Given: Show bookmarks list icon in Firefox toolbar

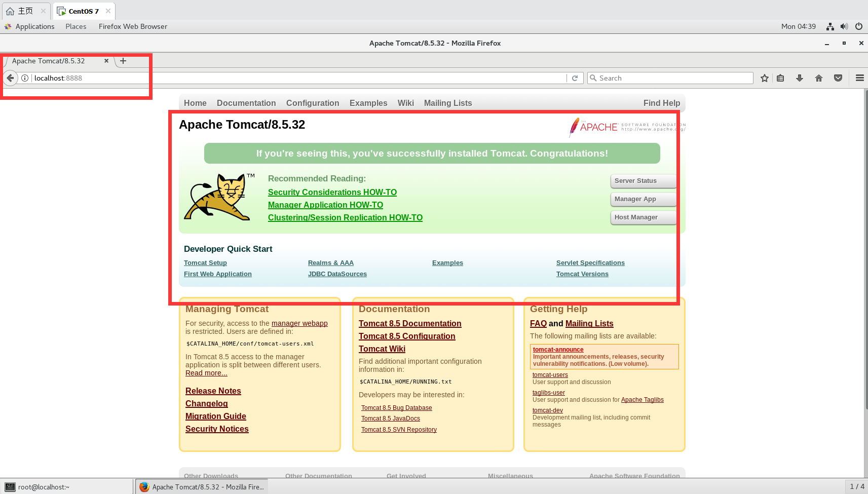Looking at the screenshot, I should click(780, 78).
